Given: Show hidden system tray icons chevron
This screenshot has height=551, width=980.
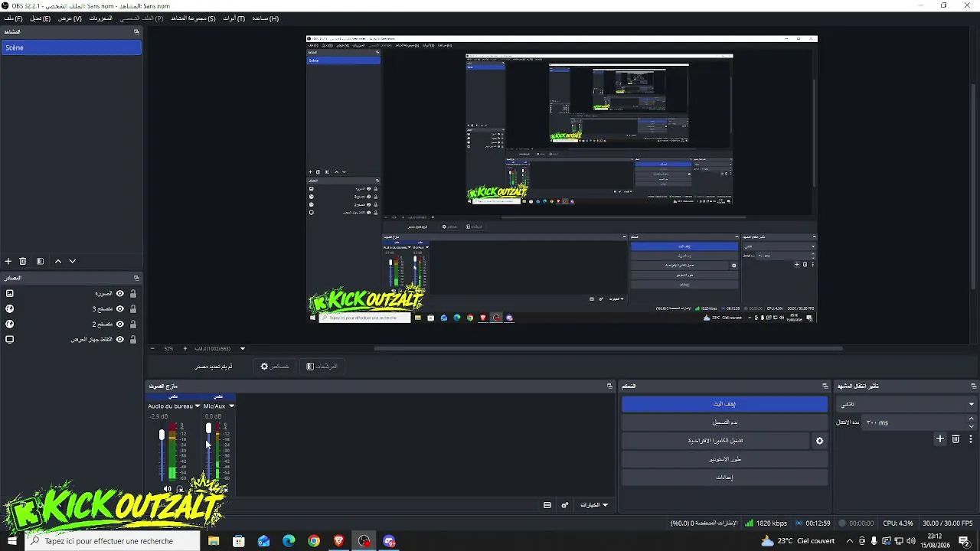Looking at the screenshot, I should tap(850, 541).
